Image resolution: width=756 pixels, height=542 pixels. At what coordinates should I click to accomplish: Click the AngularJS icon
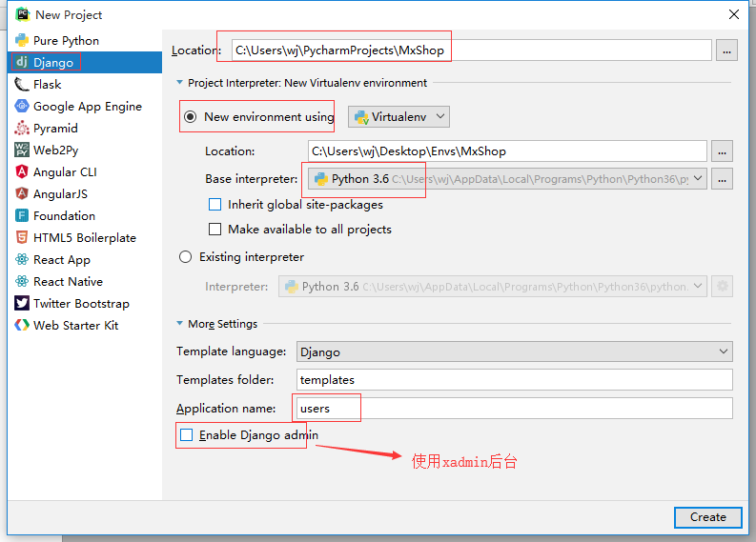click(22, 193)
